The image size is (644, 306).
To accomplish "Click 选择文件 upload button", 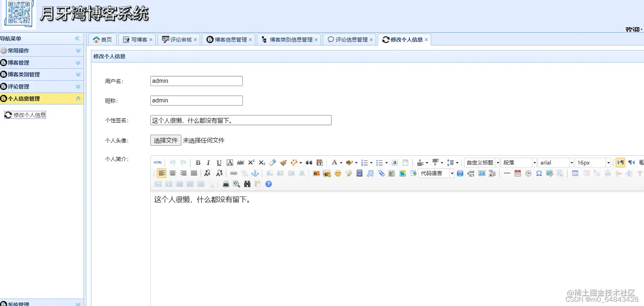I will (x=166, y=140).
